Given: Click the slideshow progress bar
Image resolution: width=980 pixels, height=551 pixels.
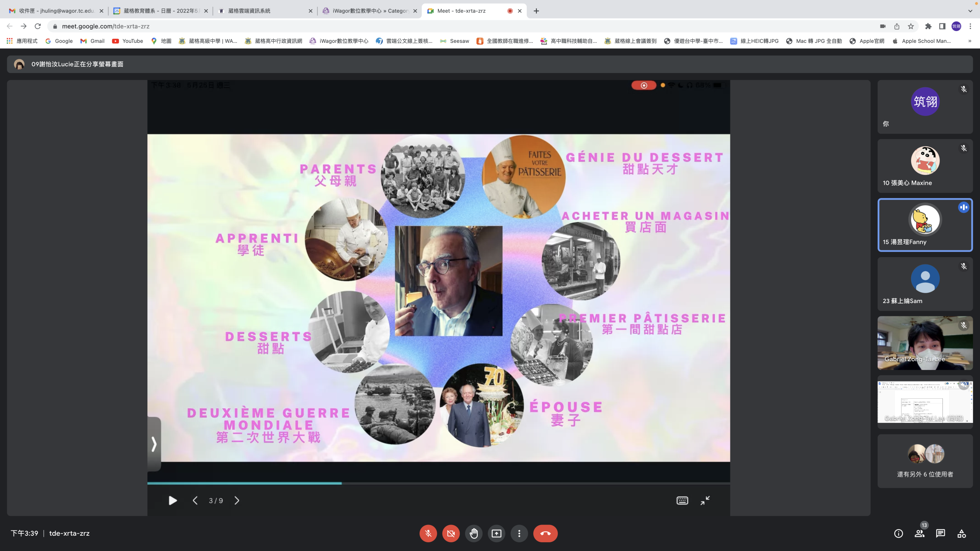Looking at the screenshot, I should click(438, 483).
